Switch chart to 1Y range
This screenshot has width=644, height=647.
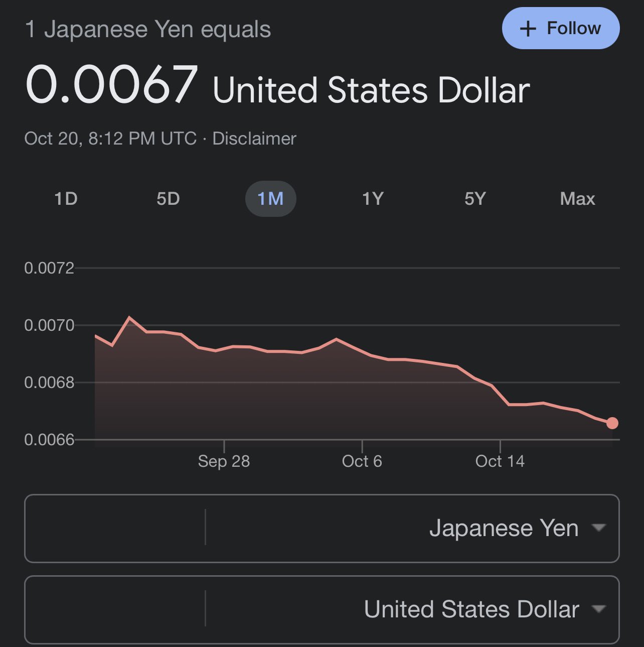[373, 199]
